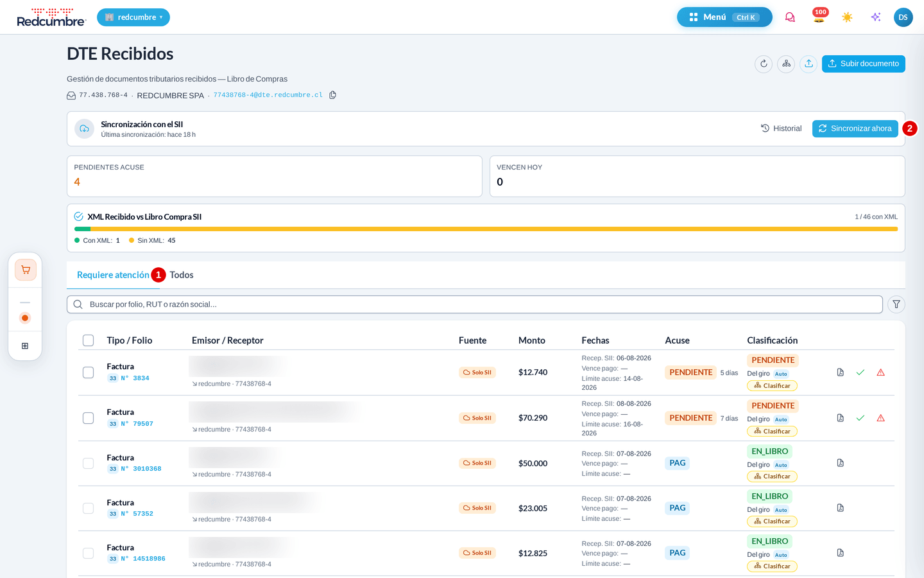Click the warning triangle for invoice 3834

880,372
